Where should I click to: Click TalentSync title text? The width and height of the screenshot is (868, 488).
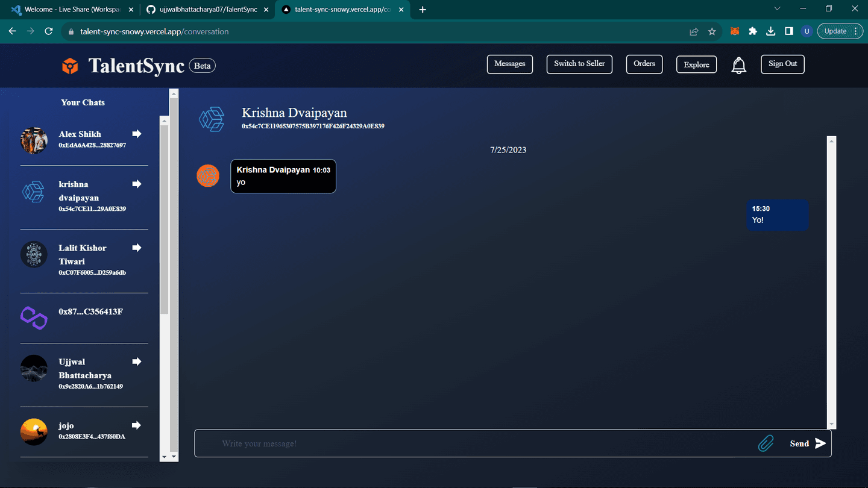[x=136, y=66]
